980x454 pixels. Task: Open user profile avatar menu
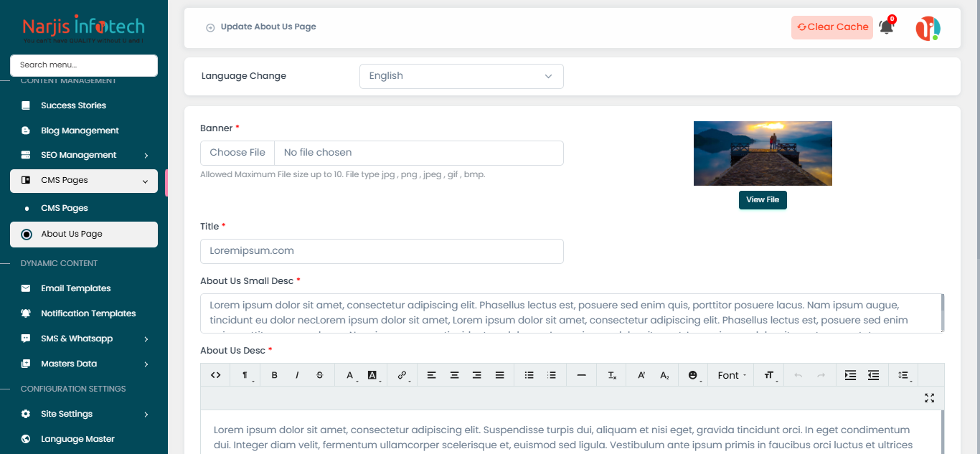928,28
